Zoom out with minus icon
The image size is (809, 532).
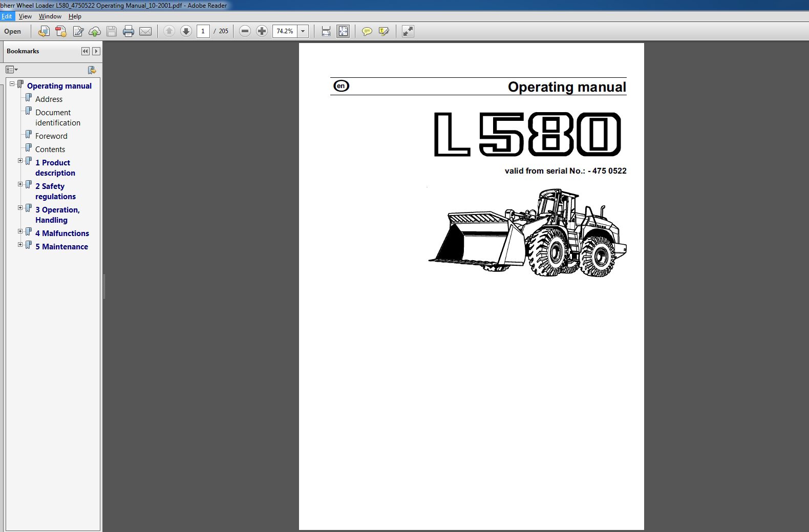coord(245,31)
